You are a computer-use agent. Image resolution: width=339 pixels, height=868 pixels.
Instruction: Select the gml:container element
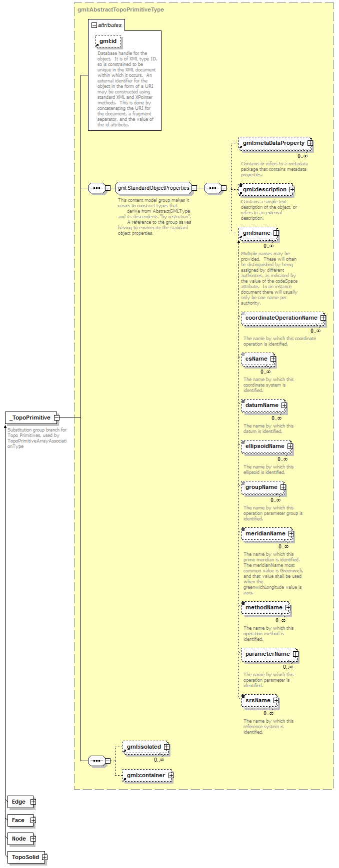pyautogui.click(x=146, y=776)
